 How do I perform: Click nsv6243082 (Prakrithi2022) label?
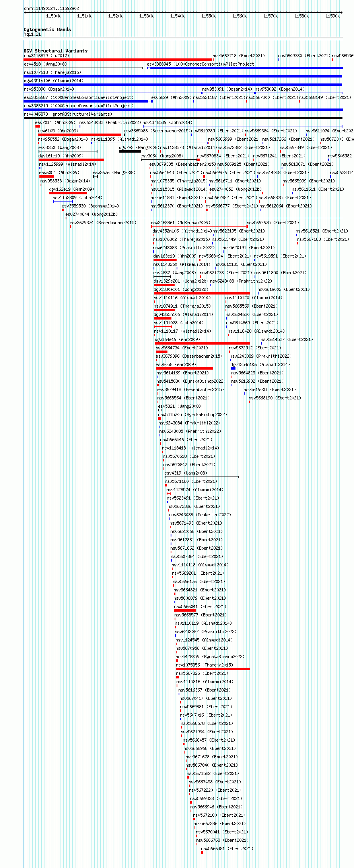tap(110, 122)
